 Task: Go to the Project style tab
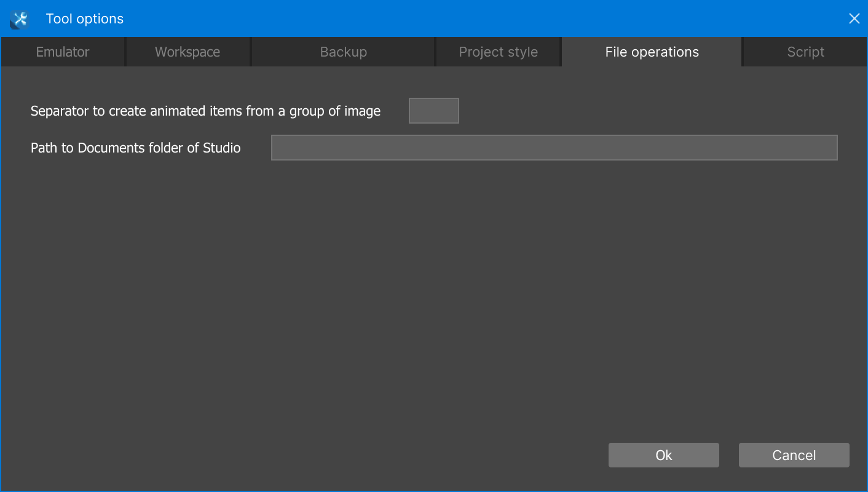tap(498, 52)
